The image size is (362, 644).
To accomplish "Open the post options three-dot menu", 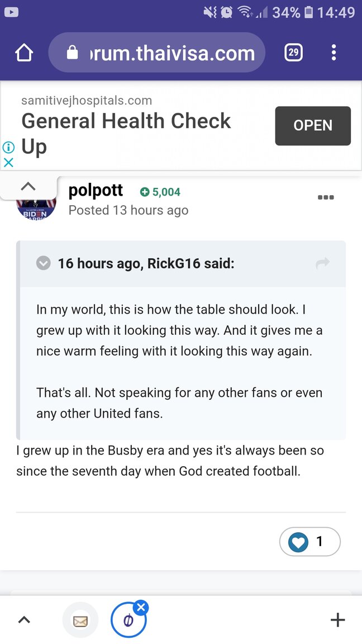I will coord(325,197).
